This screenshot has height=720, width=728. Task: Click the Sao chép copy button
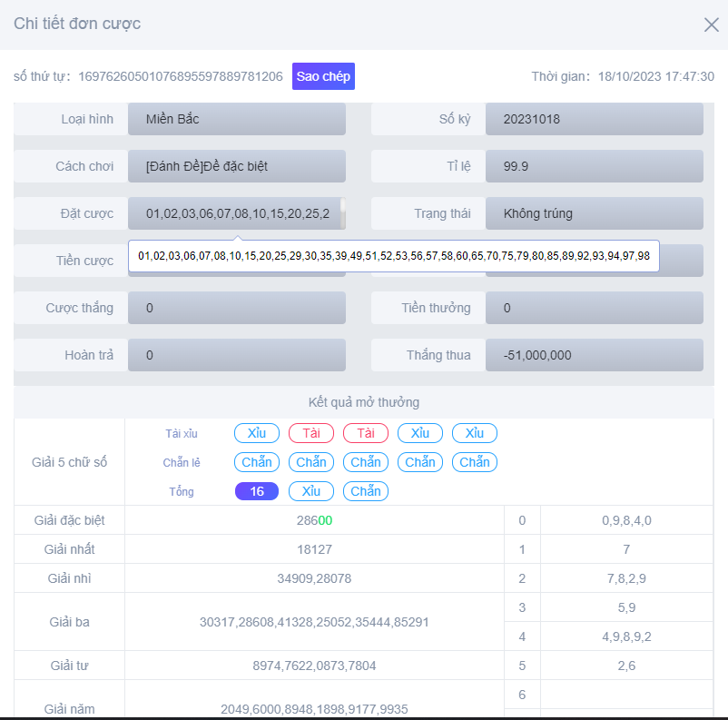(323, 76)
